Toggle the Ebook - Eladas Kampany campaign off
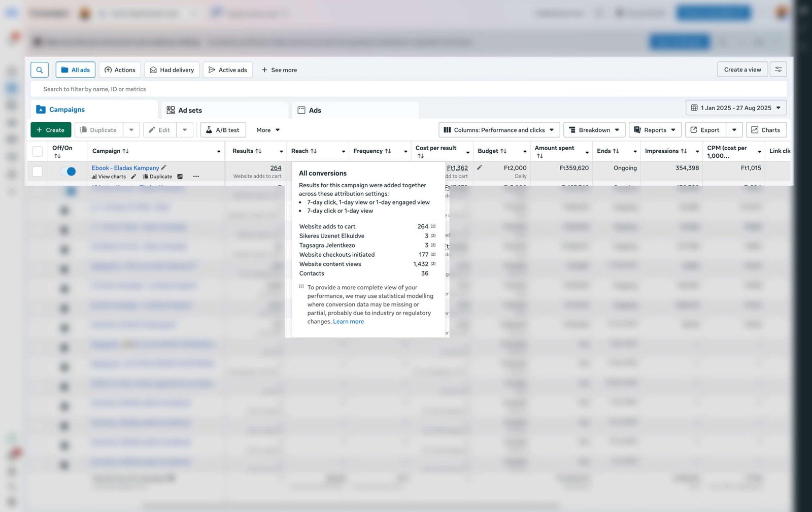The height and width of the screenshot is (512, 812). pos(68,172)
